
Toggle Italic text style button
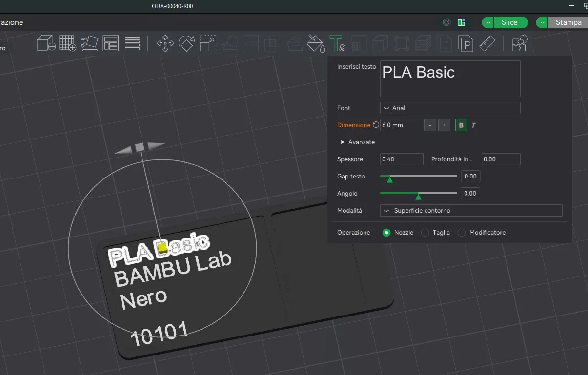[x=473, y=125]
